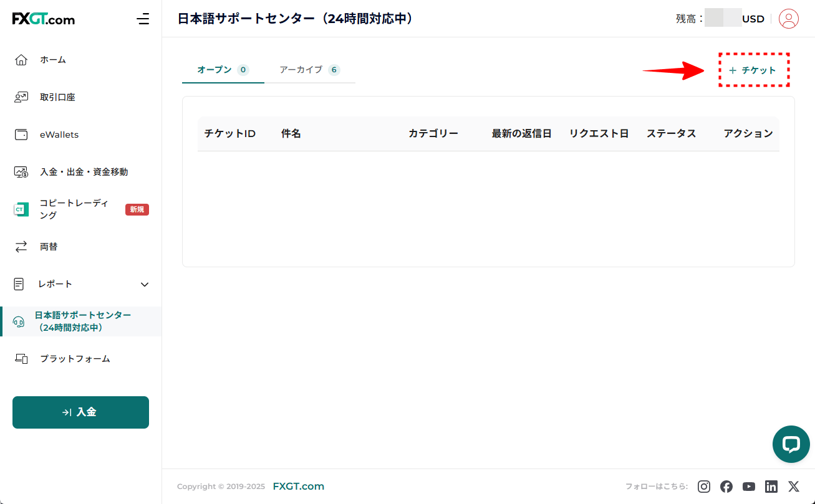The width and height of the screenshot is (815, 504).
Task: Open LinkedIn icon in footer
Action: tap(771, 487)
